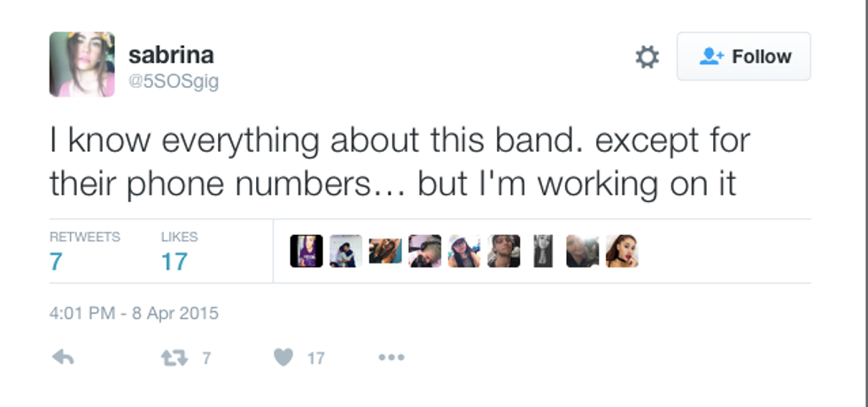Image resolution: width=868 pixels, height=407 pixels.
Task: Click the narrow seventh liker avatar
Action: coord(543,251)
